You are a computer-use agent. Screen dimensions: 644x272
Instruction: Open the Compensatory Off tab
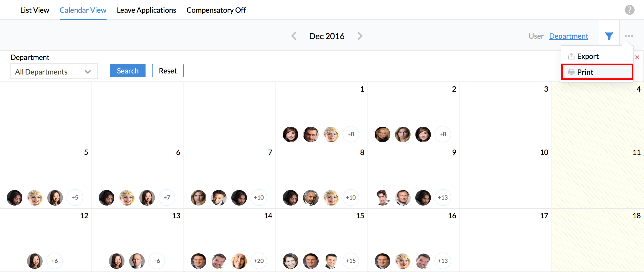[x=216, y=10]
